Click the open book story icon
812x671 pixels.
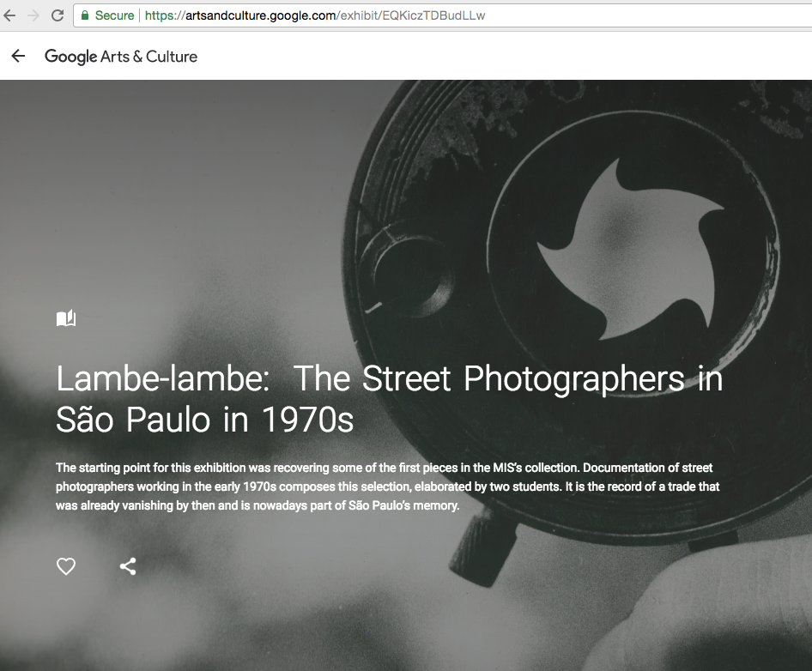click(66, 319)
